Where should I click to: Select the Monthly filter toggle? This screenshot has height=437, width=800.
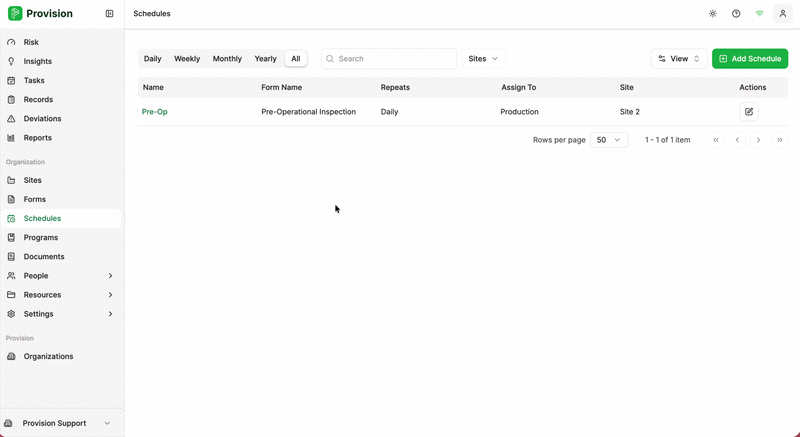[227, 59]
